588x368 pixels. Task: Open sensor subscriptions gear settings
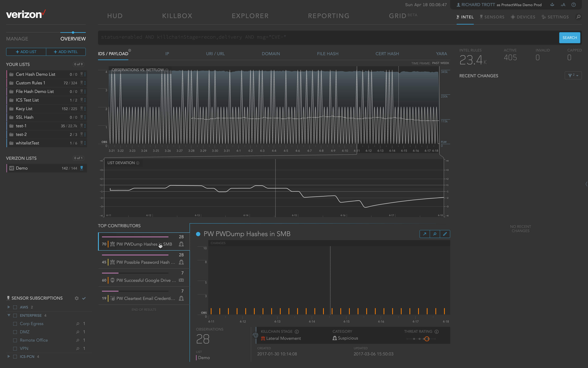pyautogui.click(x=77, y=298)
